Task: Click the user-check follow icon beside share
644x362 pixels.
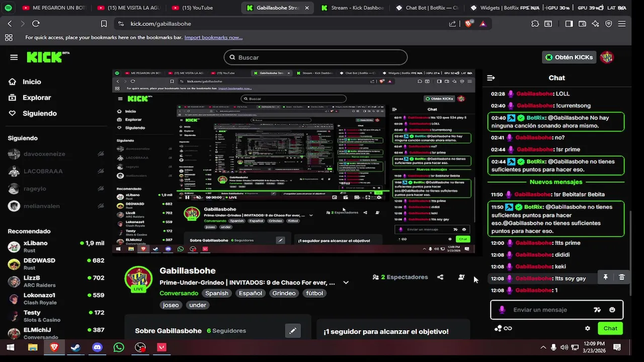Action: [x=461, y=277]
